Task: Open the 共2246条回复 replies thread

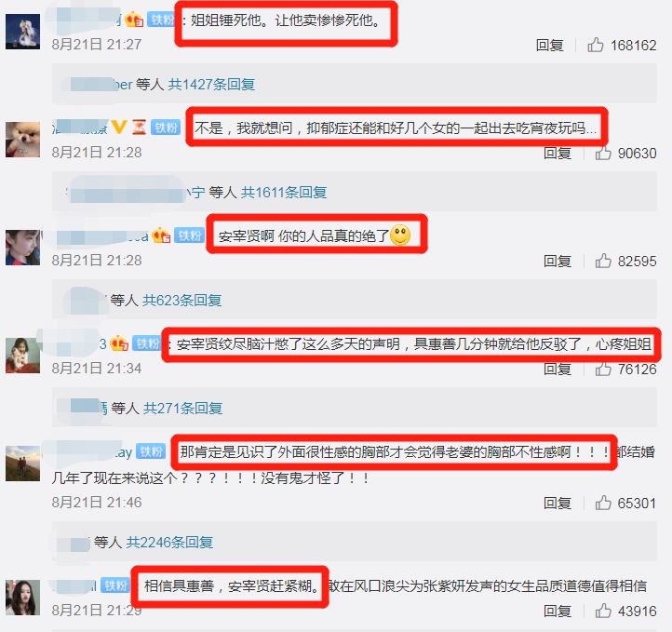Action: pyautogui.click(x=169, y=542)
